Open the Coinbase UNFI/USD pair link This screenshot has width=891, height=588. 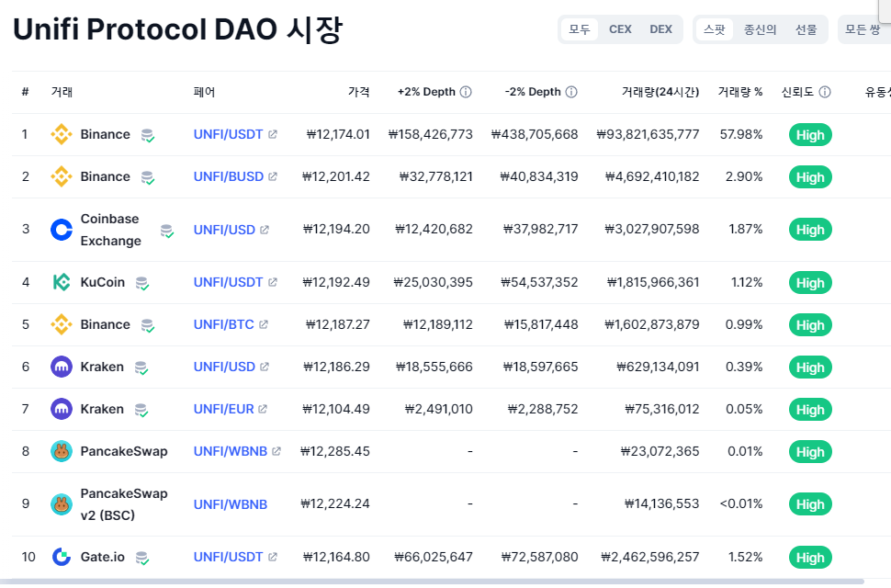[x=224, y=230]
